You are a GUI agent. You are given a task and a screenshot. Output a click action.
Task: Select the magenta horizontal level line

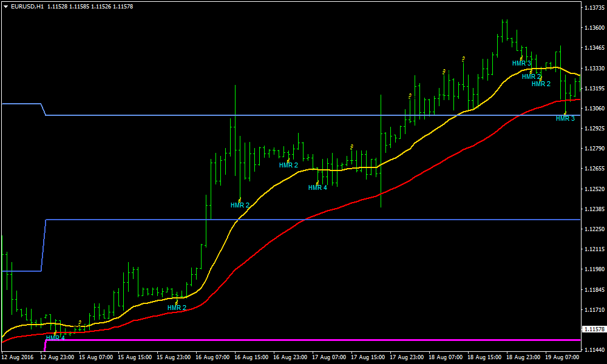tap(303, 340)
